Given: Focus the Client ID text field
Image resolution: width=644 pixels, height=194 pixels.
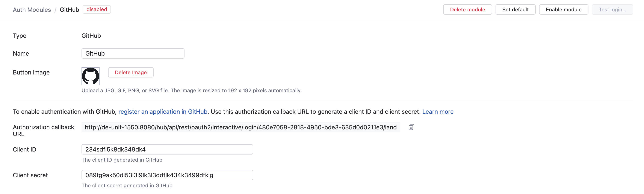Looking at the screenshot, I should tap(167, 150).
